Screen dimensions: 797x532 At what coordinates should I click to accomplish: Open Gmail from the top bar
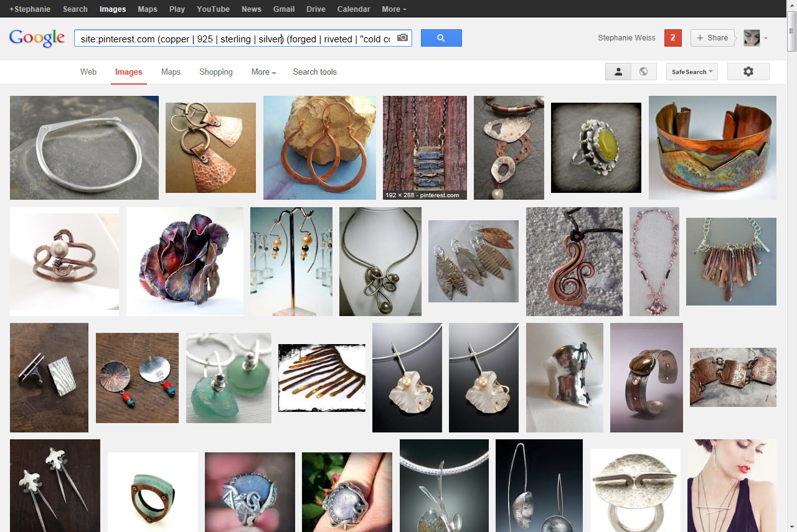pos(284,9)
